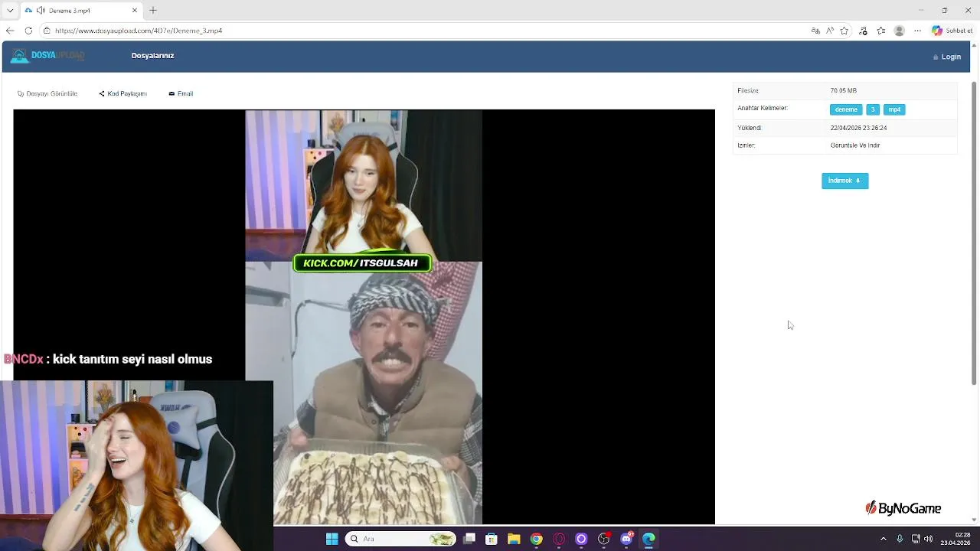
Task: Open the read aloud icon
Action: 830,31
